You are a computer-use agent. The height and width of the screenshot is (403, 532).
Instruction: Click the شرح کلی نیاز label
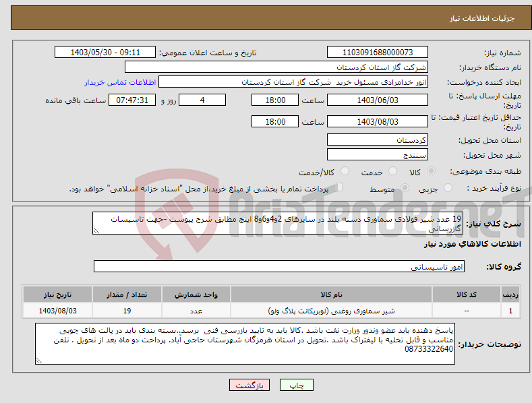(x=494, y=224)
